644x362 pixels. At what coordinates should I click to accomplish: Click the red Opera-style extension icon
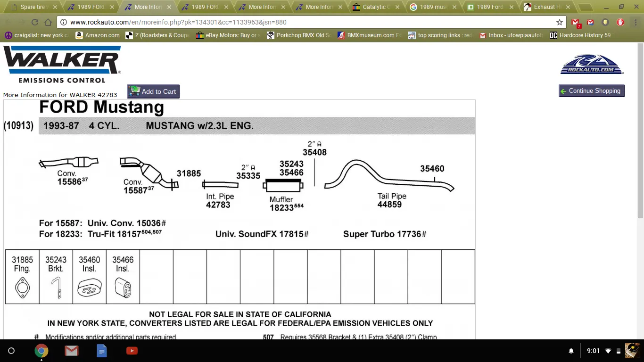pyautogui.click(x=620, y=22)
